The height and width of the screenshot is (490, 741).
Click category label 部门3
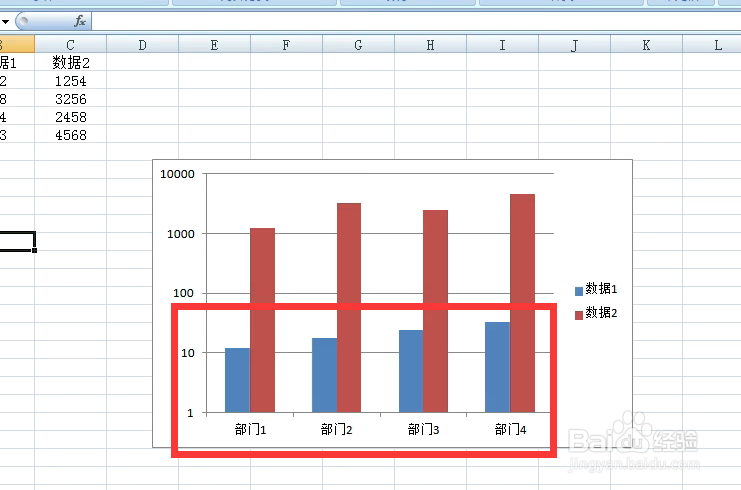(x=423, y=430)
